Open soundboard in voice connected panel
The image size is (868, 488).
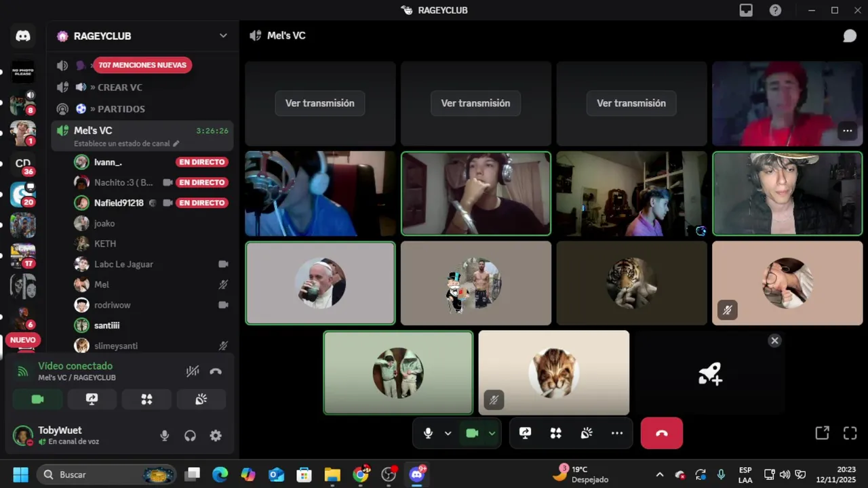[201, 399]
